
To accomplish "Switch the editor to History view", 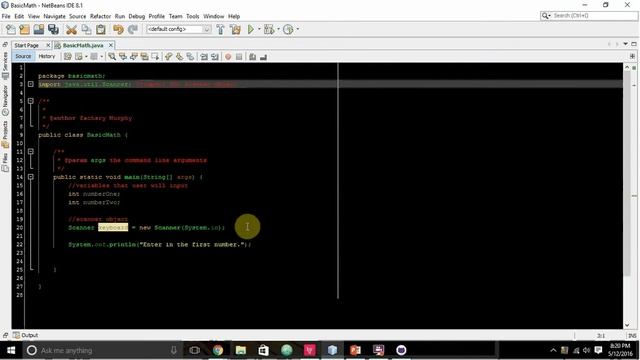I will click(x=47, y=56).
